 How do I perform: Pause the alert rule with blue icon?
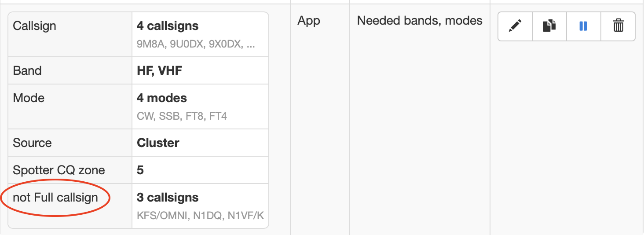pos(583,26)
